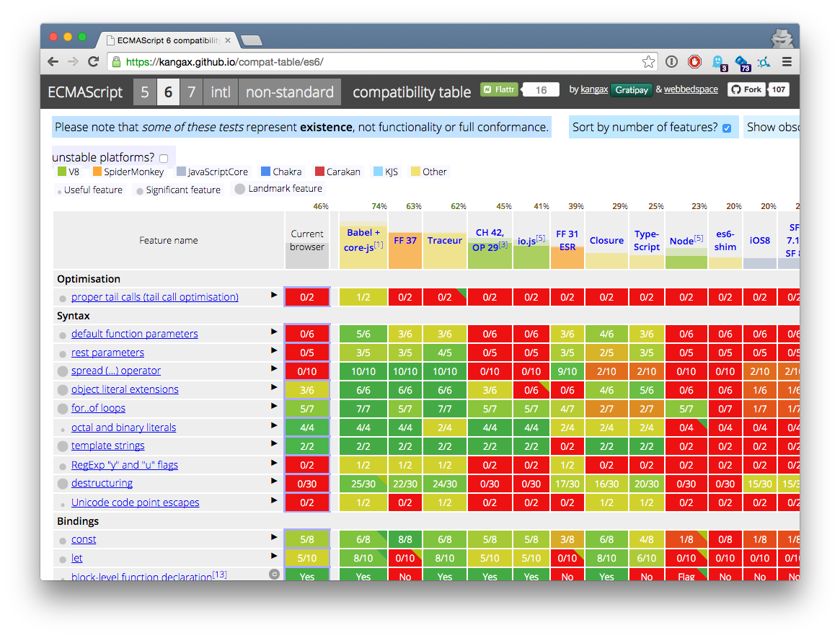Open the intl compatibility tab
Viewport: 840px width, 638px height.
[x=221, y=92]
